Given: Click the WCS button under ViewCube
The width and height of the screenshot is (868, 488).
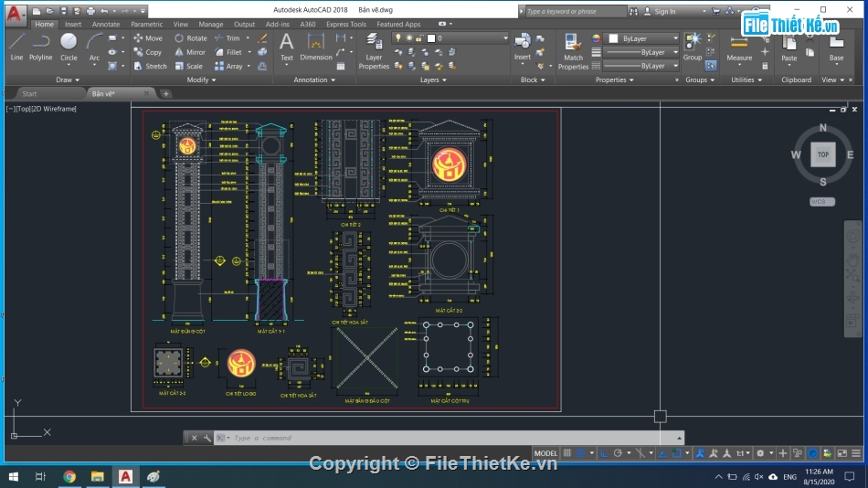Looking at the screenshot, I should click(x=821, y=202).
